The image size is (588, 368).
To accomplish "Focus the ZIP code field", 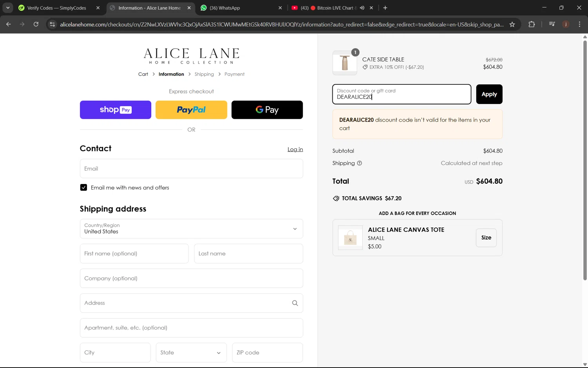I will click(267, 352).
